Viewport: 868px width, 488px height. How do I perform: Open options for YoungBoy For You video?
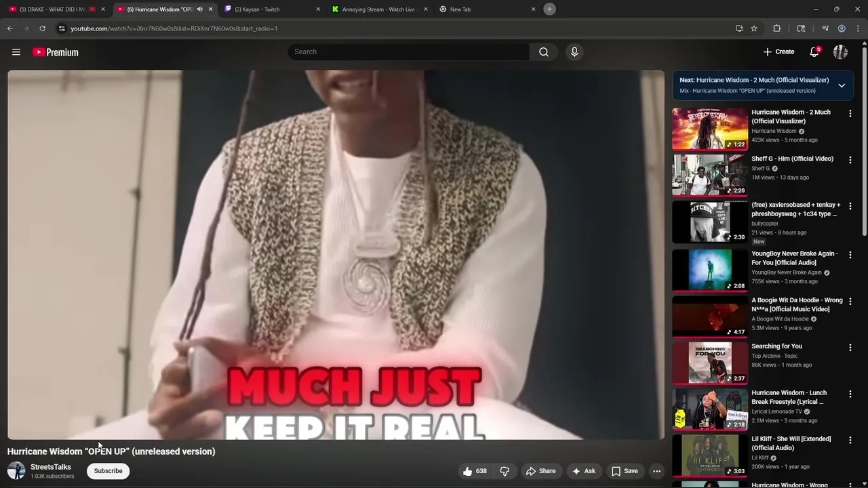tap(850, 255)
